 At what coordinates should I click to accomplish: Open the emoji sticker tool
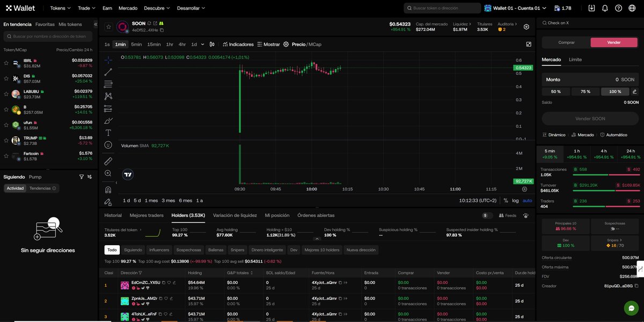[108, 145]
